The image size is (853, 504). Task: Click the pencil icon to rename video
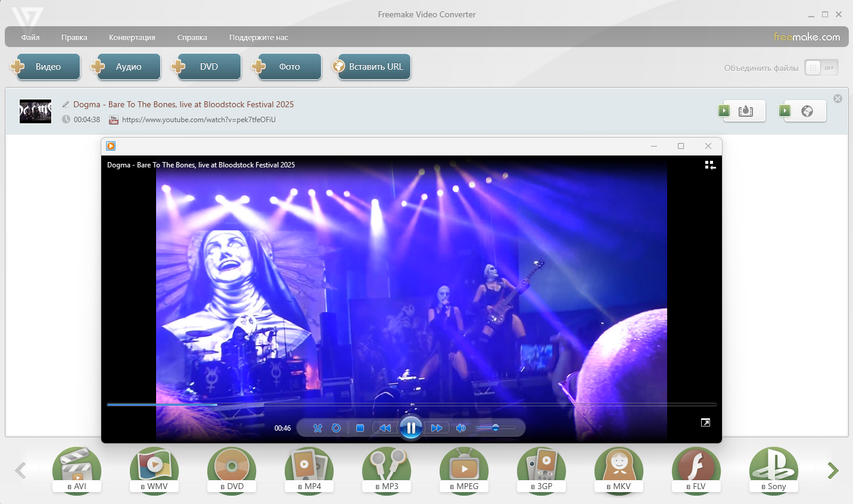(66, 104)
